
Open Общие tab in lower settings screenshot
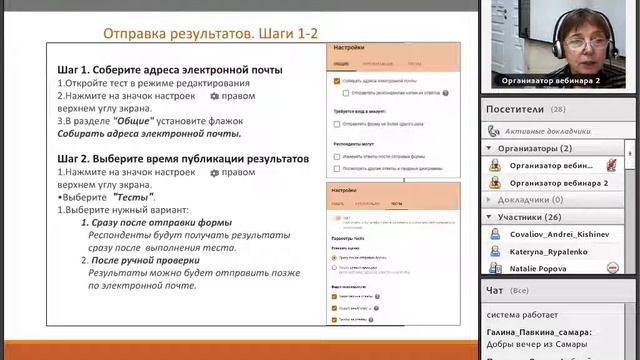click(x=337, y=204)
